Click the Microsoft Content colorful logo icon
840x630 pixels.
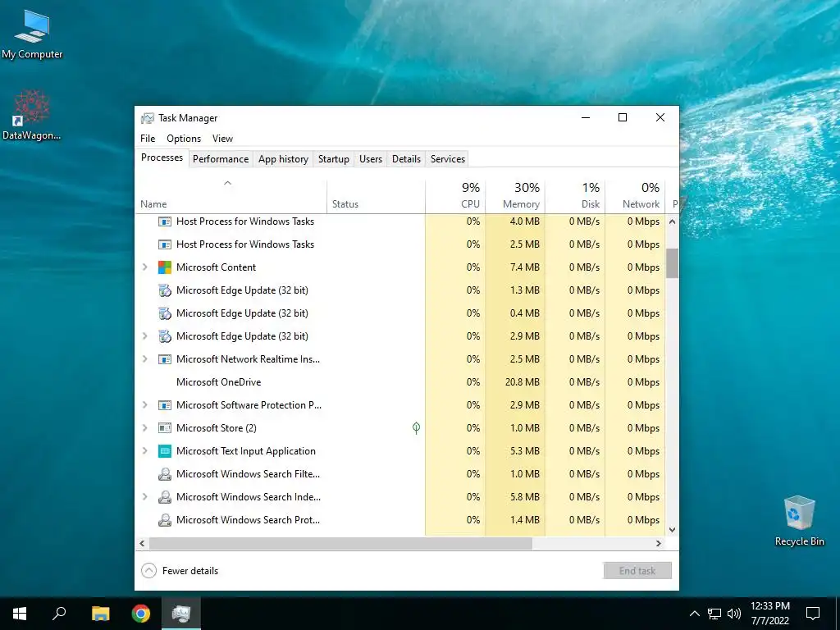point(164,267)
